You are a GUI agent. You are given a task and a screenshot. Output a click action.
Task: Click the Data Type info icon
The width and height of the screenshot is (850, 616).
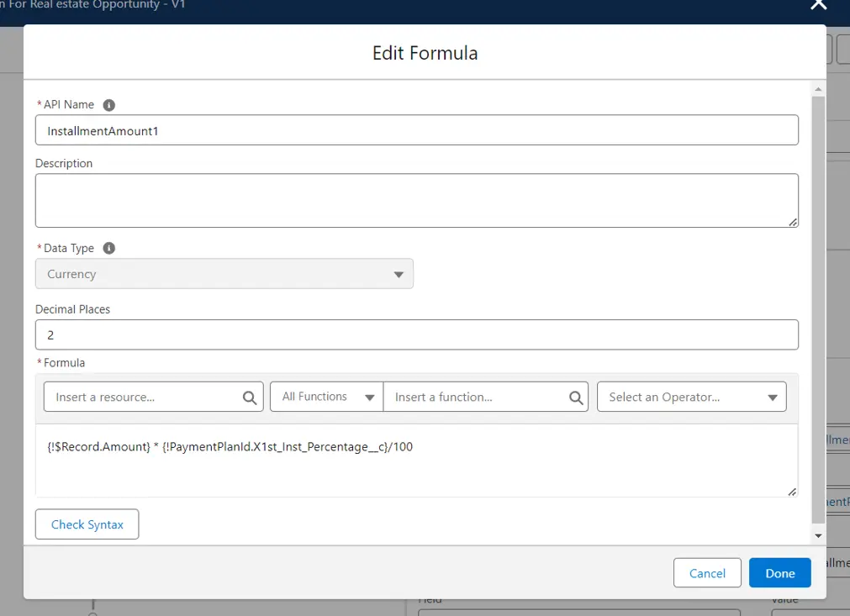pyautogui.click(x=108, y=249)
